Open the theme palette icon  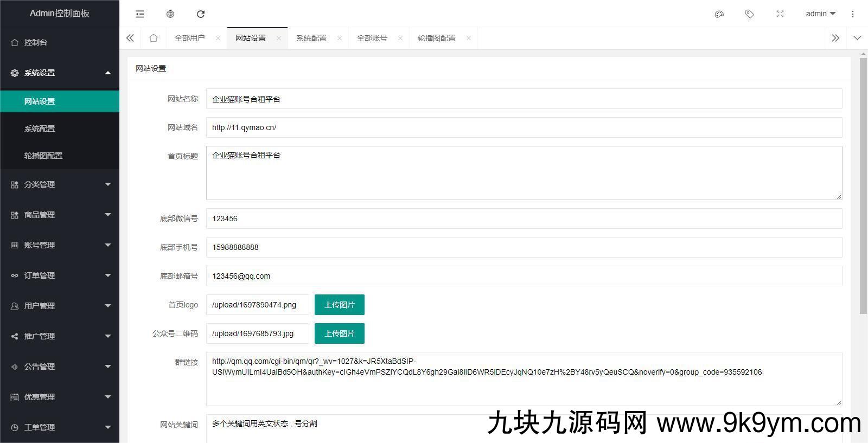[x=719, y=14]
